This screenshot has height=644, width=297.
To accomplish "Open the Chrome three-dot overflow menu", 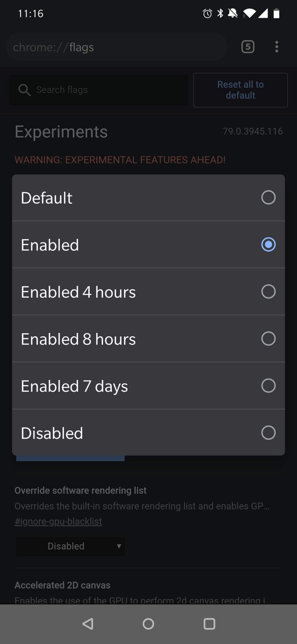I will [x=277, y=47].
